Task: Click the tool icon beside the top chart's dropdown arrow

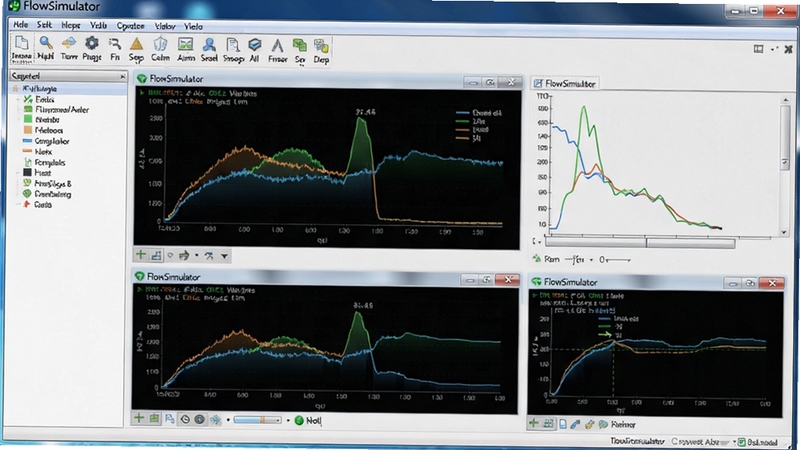Action: [209, 256]
